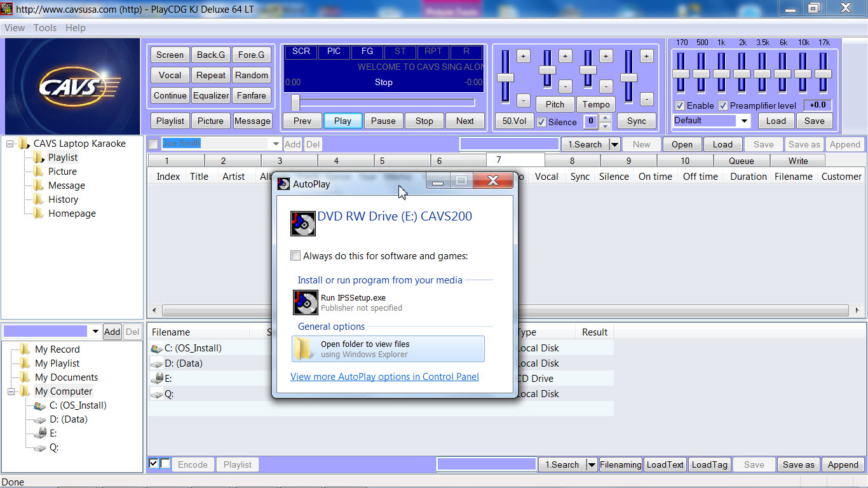The width and height of the screenshot is (868, 488).
Task: Open the upper 1.Search dropdown arrow
Action: [x=614, y=144]
